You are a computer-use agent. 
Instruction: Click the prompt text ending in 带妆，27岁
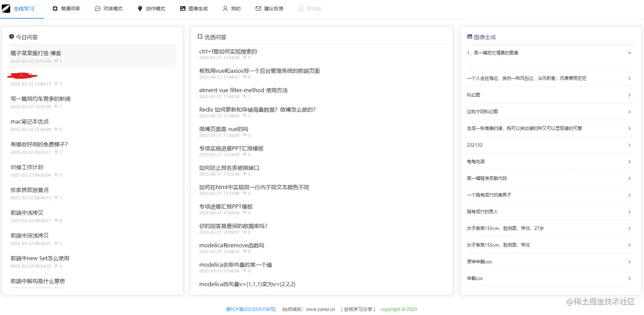[x=505, y=228]
